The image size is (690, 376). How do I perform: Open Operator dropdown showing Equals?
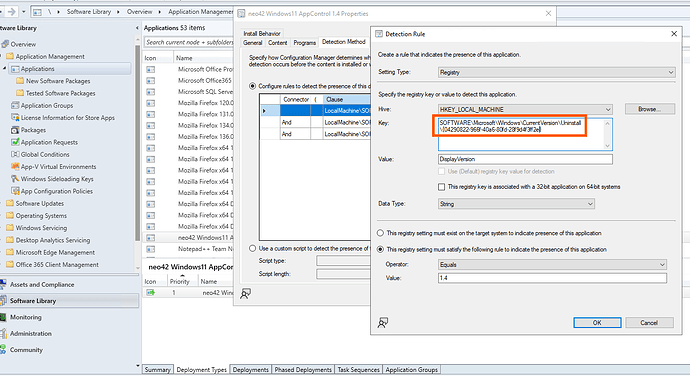tap(552, 265)
